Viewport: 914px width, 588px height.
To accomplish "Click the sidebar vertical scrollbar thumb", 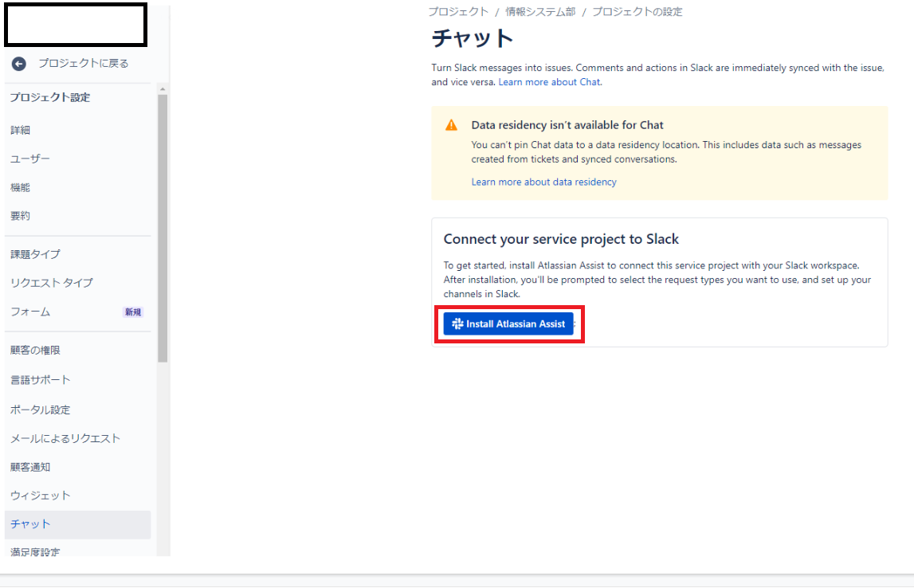I will 163,228.
